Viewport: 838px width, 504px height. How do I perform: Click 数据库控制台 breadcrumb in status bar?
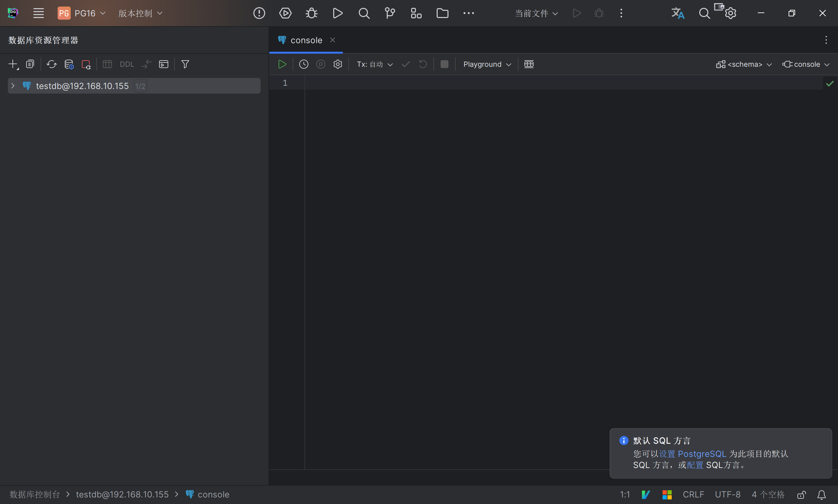click(x=35, y=495)
